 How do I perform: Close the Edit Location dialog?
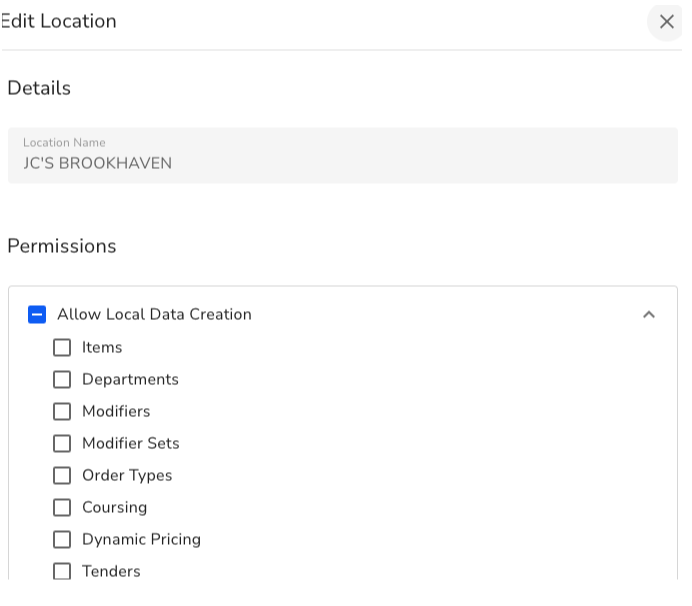tap(666, 22)
